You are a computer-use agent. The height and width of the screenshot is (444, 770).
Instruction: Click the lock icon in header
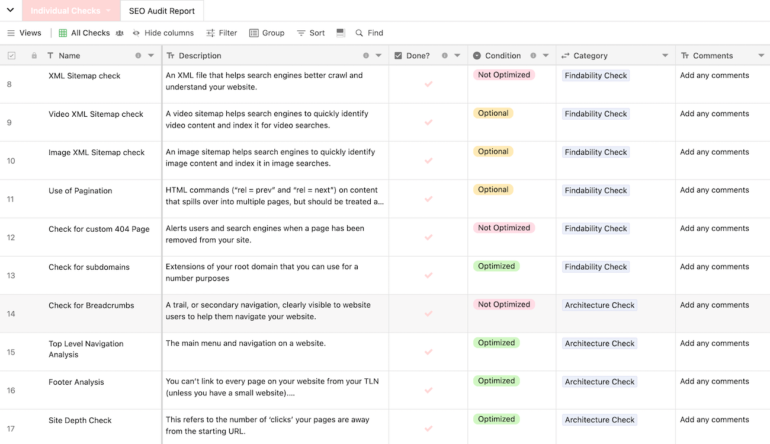[34, 56]
